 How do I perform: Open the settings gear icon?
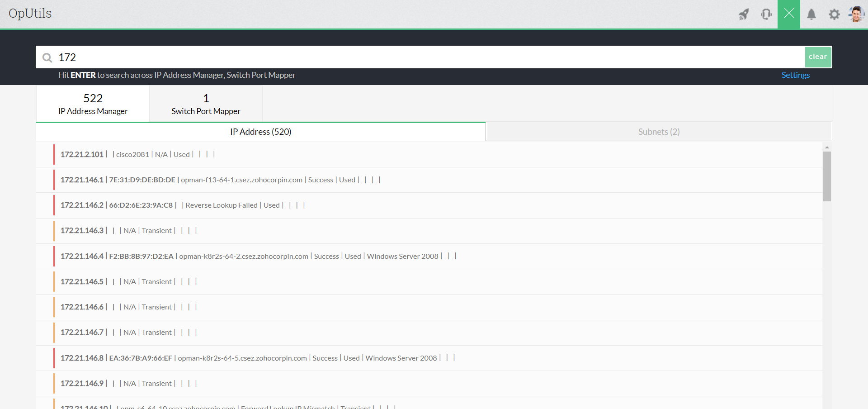click(834, 14)
